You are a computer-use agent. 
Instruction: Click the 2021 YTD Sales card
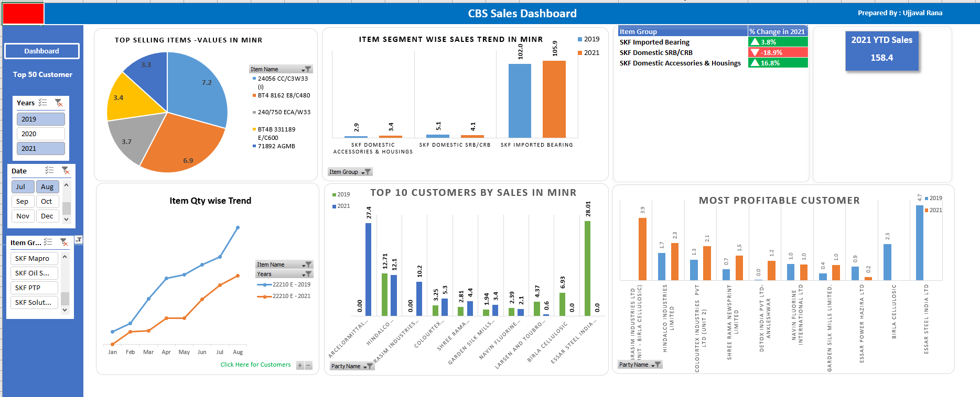click(x=882, y=51)
